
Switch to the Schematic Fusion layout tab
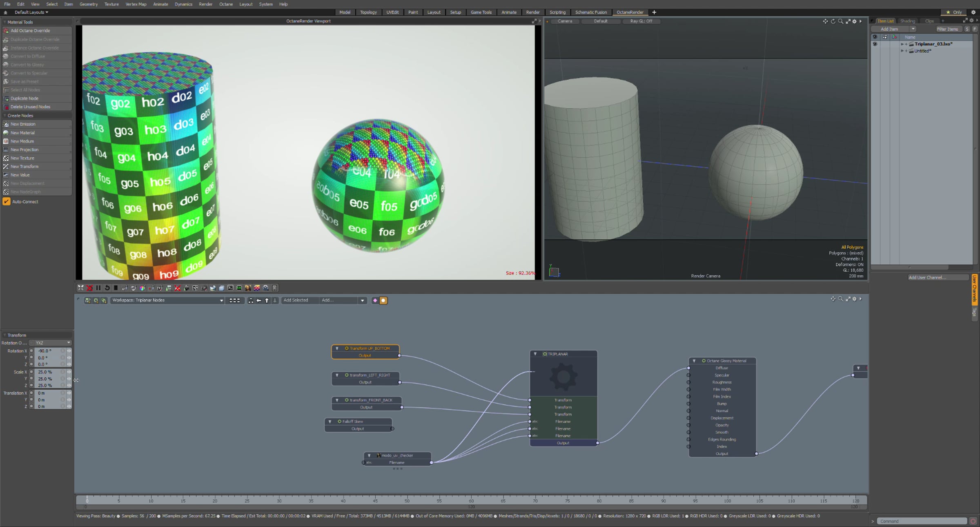pos(591,12)
